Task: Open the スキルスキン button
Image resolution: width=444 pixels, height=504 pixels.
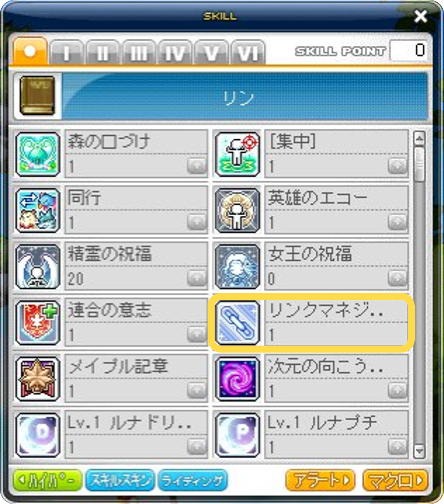Action: tap(120, 480)
